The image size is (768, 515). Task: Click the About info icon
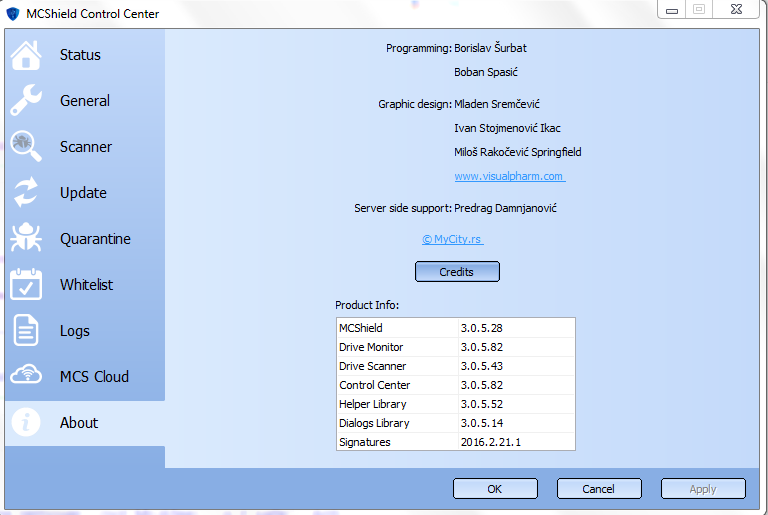[26, 422]
